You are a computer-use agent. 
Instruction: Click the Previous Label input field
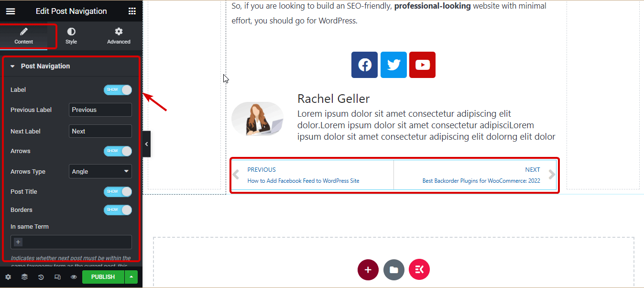100,110
